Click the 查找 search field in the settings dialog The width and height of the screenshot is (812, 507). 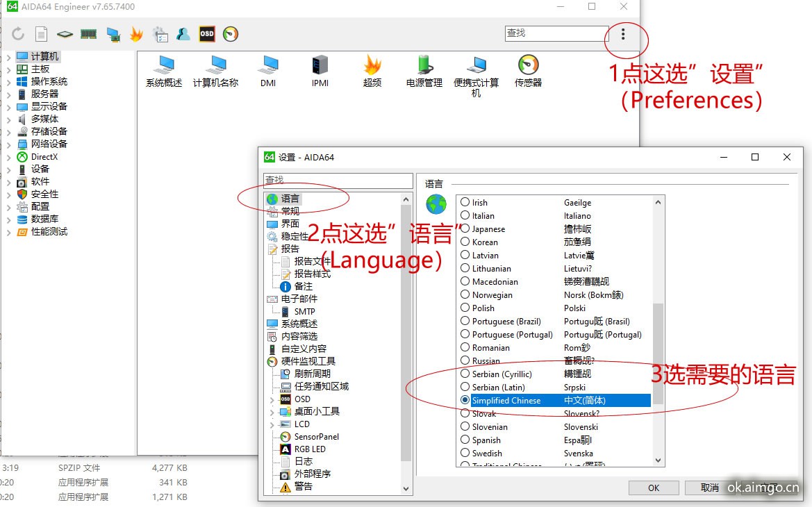point(338,180)
